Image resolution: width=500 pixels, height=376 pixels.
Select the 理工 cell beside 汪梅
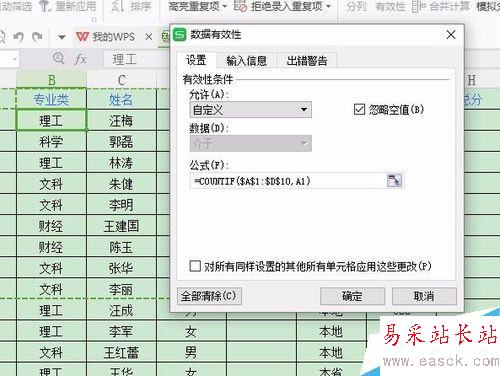pos(51,121)
